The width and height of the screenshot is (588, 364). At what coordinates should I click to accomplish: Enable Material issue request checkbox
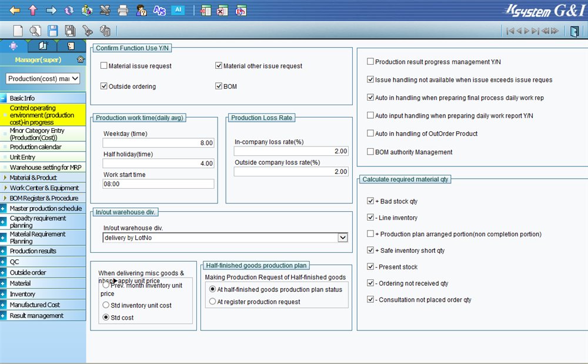point(104,66)
